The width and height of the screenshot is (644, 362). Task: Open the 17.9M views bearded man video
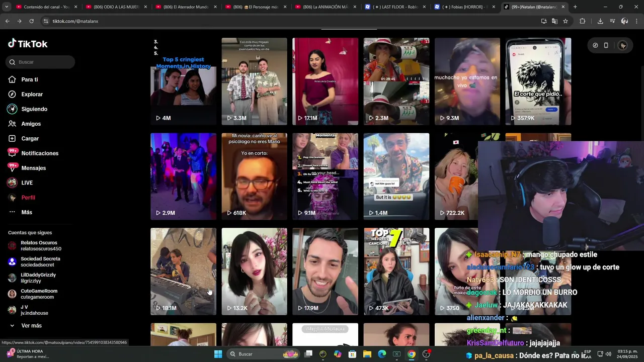point(325,271)
